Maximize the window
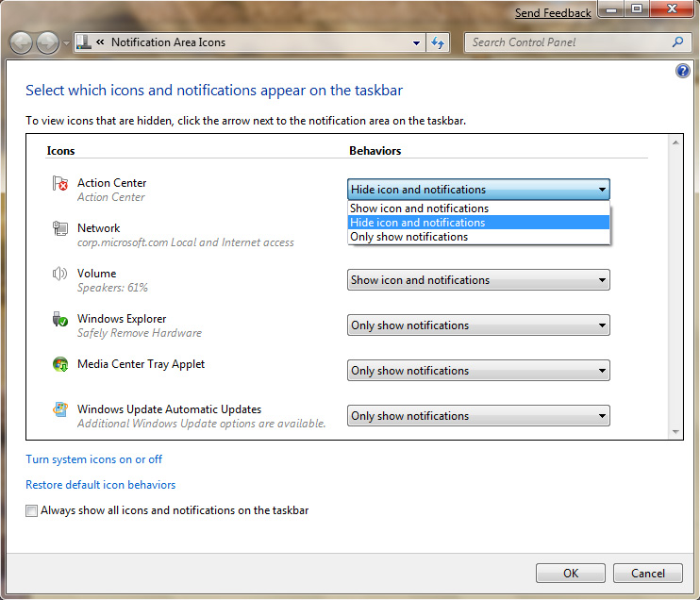This screenshot has height=600, width=700. tap(637, 8)
